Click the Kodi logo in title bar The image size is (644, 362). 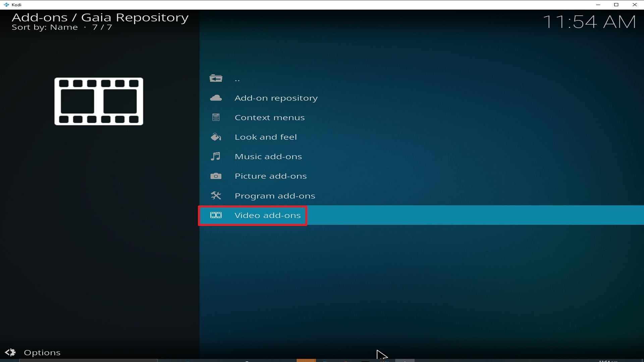coord(6,5)
